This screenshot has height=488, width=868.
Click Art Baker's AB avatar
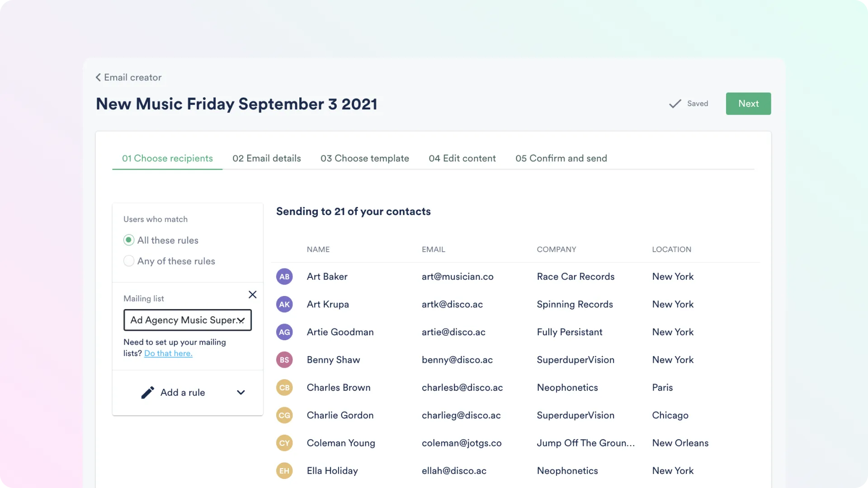[284, 277]
